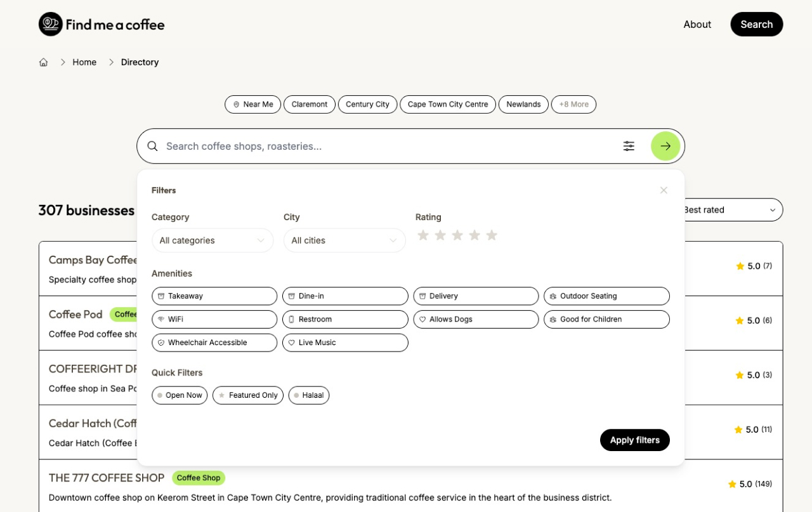Go to Home in the breadcrumb
This screenshot has height=512, width=812.
coord(84,62)
